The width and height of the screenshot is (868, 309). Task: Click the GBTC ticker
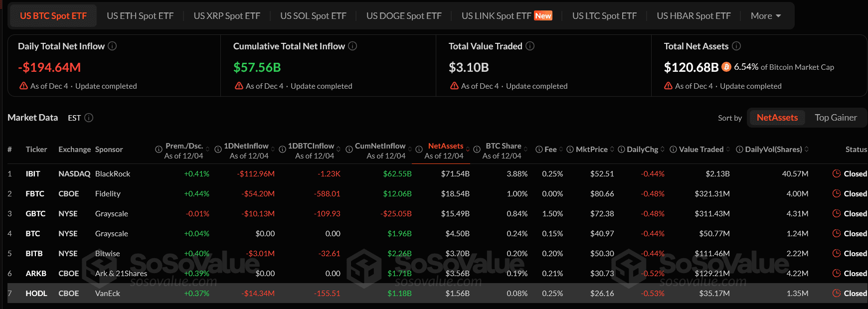pos(36,213)
